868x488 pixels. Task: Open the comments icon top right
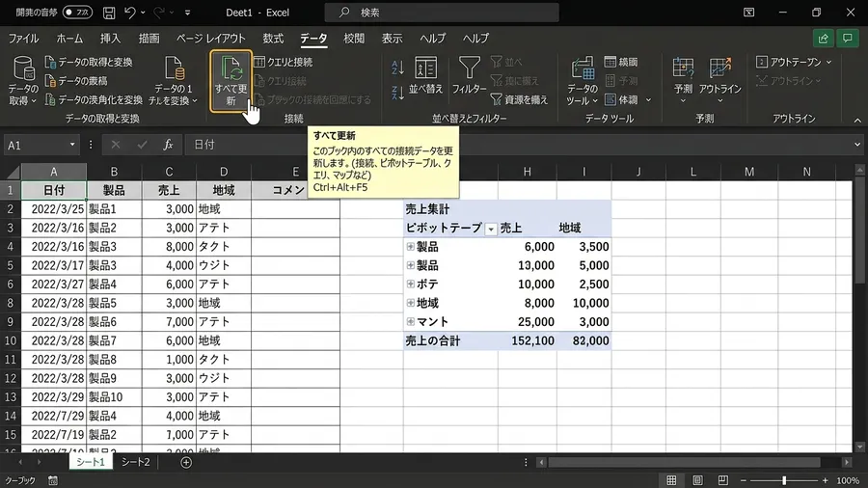(848, 39)
